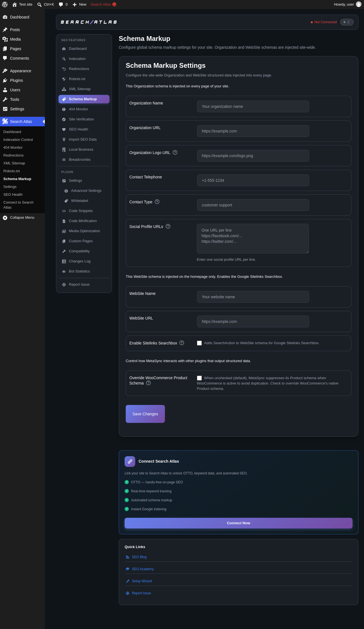
Task: Click the wand icon beside Setup Wizard
Action: point(128,581)
